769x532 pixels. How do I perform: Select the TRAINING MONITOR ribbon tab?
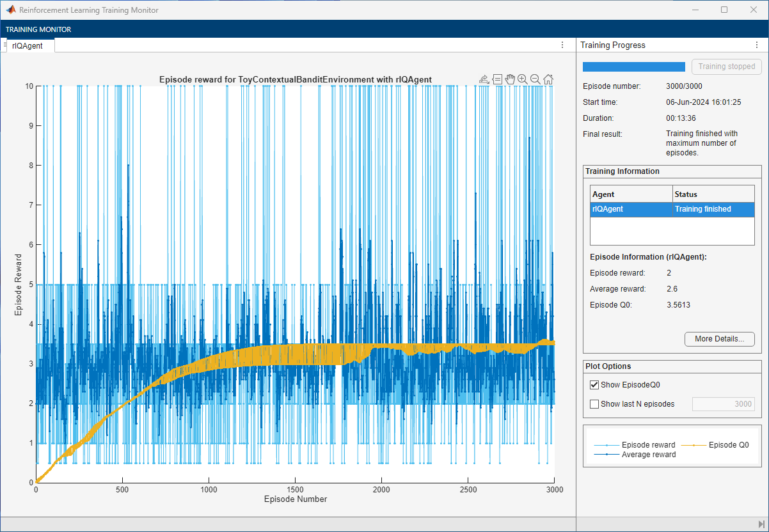[38, 29]
